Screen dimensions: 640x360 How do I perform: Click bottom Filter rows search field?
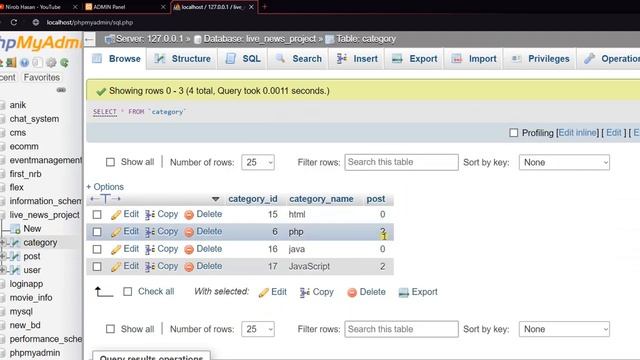click(401, 329)
